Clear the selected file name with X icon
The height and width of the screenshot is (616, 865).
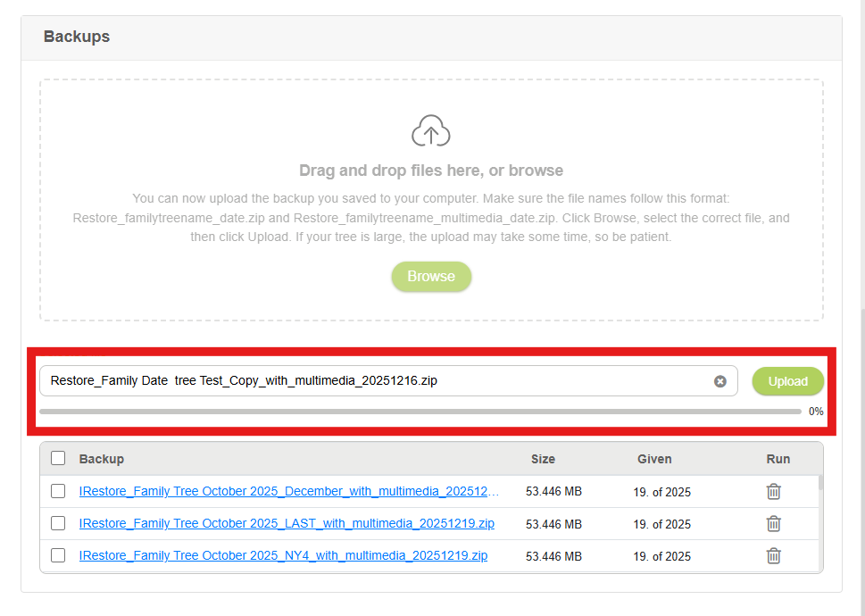coord(719,381)
